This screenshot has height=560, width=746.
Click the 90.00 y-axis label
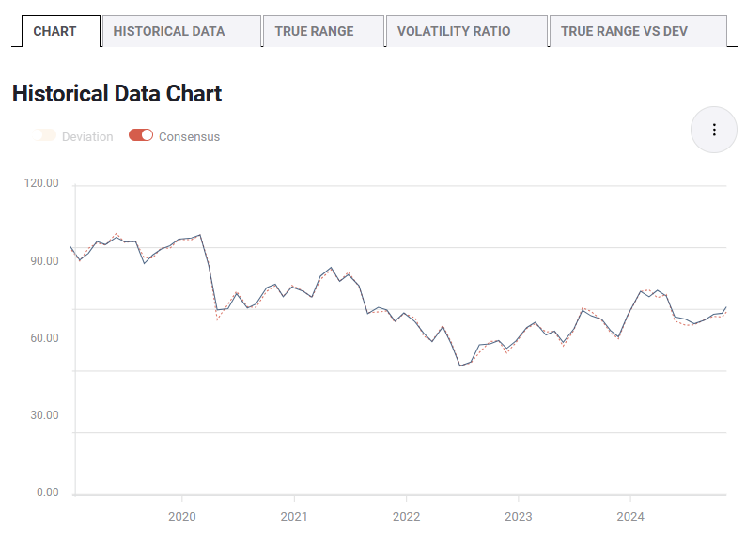44,261
